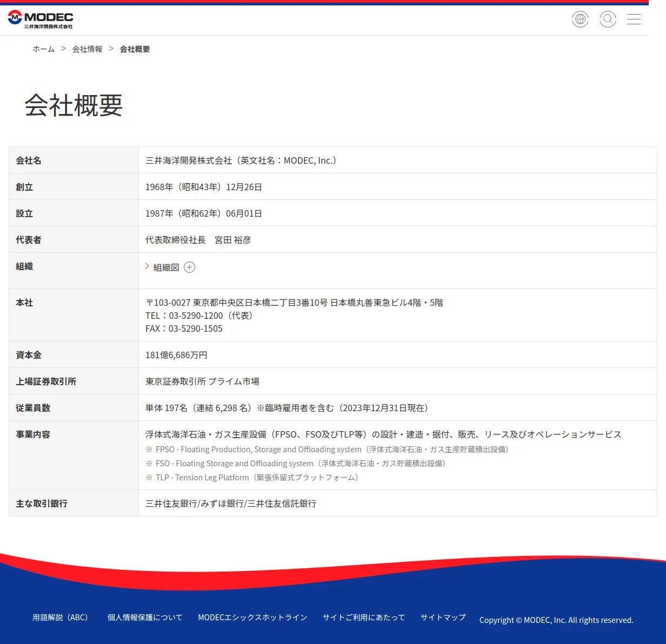Click the 〒103-0027 address line
This screenshot has height=644, width=666.
coord(294,303)
